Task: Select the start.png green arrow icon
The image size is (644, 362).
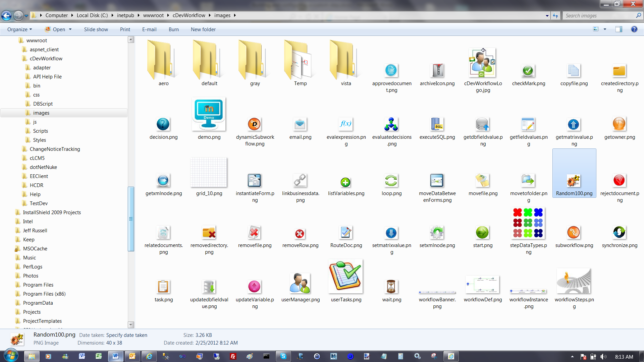Action: tap(482, 233)
